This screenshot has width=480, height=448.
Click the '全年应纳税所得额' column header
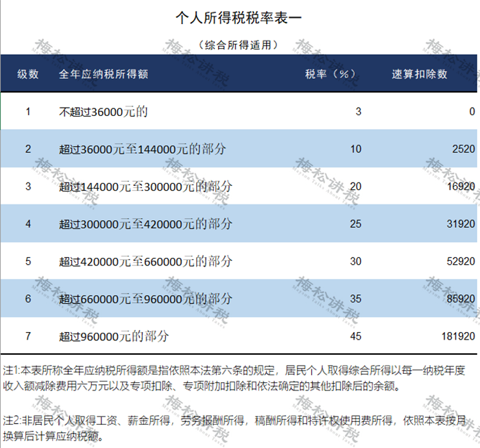click(x=104, y=74)
